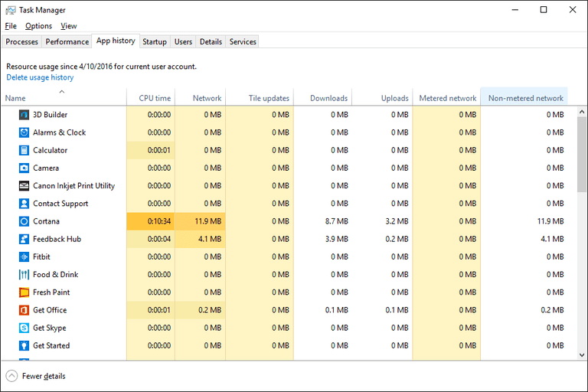Select the 3D Builder row name
Viewport: 588px width, 392px height.
click(51, 115)
